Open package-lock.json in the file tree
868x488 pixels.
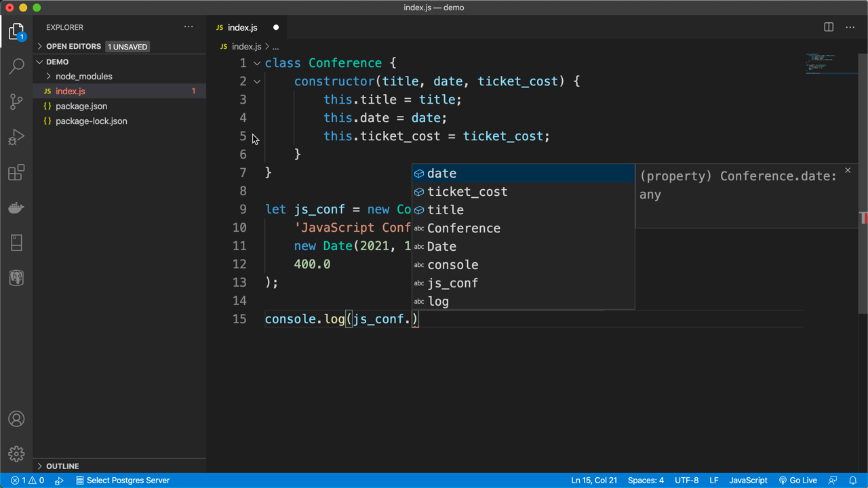pyautogui.click(x=119, y=121)
